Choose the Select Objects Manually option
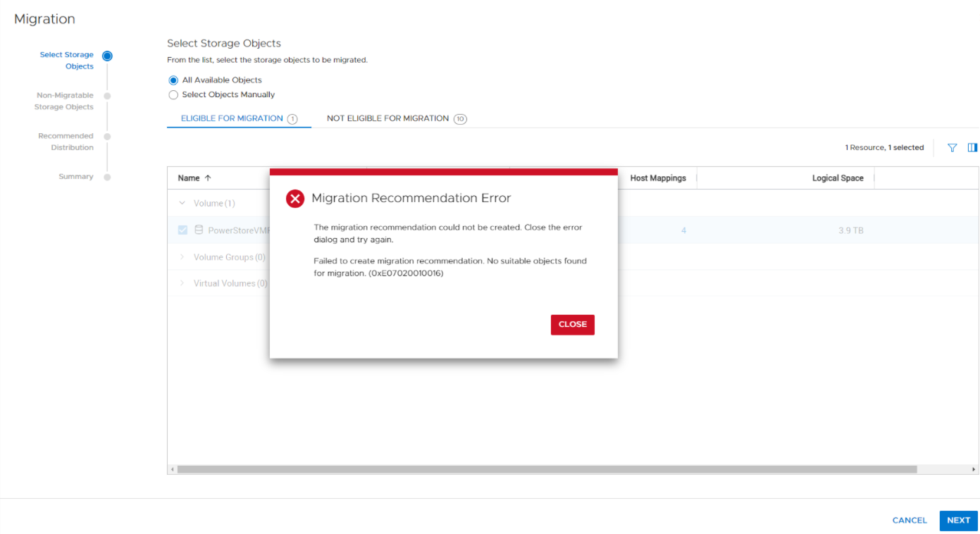 173,95
